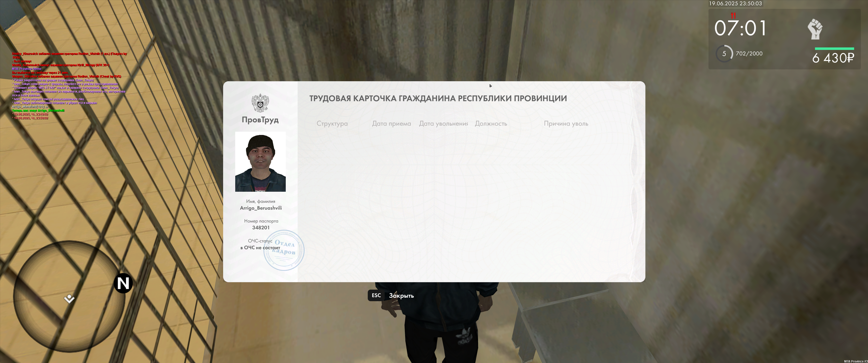
Task: Select the Структура column header
Action: coord(332,124)
